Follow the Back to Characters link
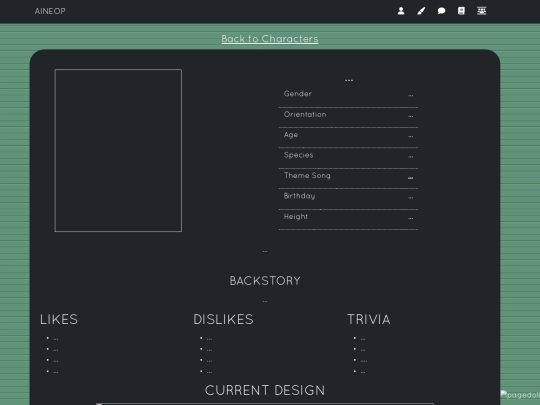 [x=270, y=39]
